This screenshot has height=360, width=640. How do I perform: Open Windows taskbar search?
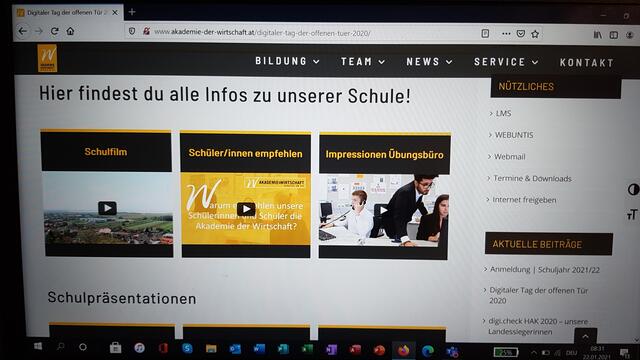pyautogui.click(x=61, y=347)
